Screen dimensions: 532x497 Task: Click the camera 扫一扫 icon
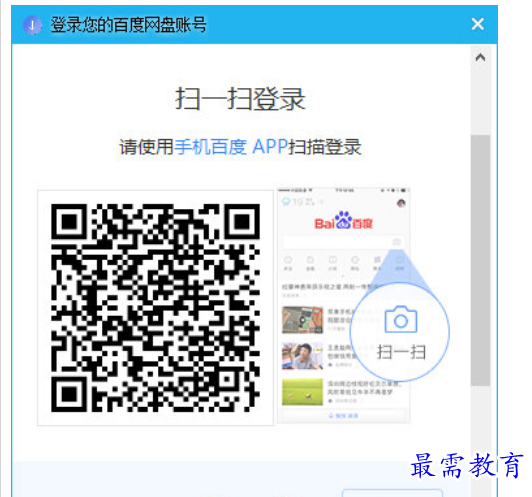[x=401, y=319]
